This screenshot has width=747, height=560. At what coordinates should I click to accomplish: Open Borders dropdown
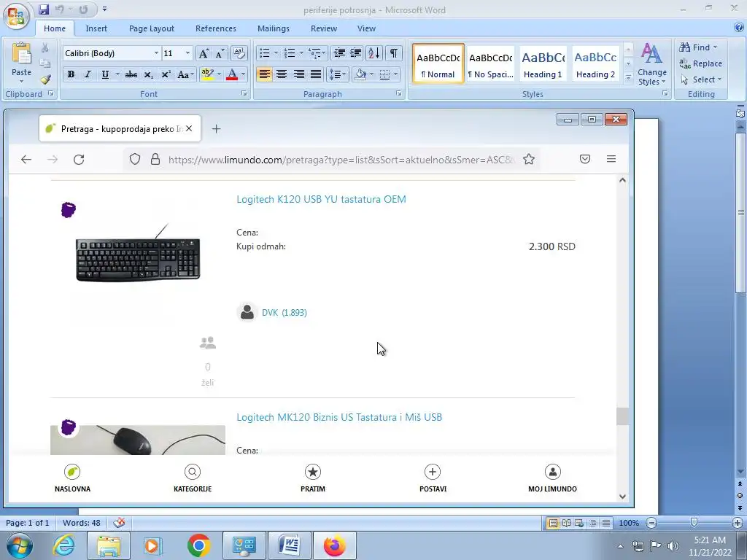(x=395, y=74)
